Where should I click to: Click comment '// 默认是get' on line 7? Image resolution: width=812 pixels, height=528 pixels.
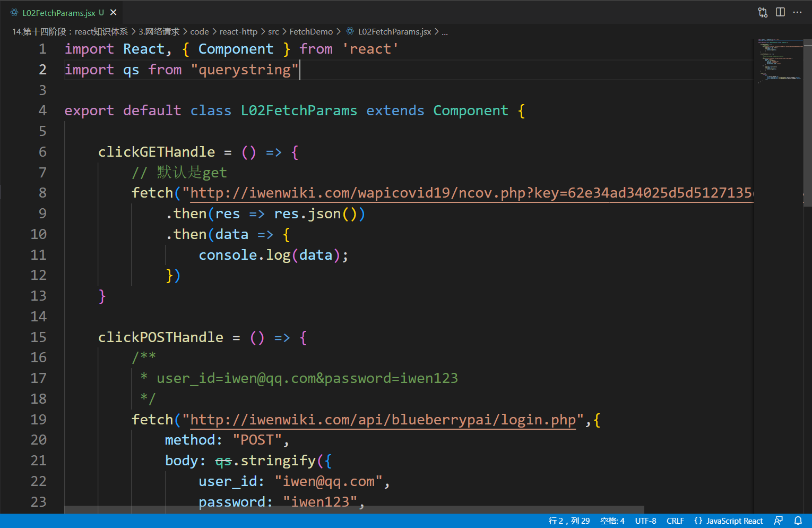coord(179,173)
